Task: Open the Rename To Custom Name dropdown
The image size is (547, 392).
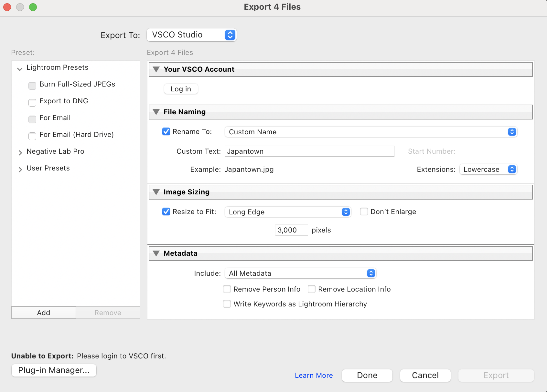Action: tap(370, 132)
